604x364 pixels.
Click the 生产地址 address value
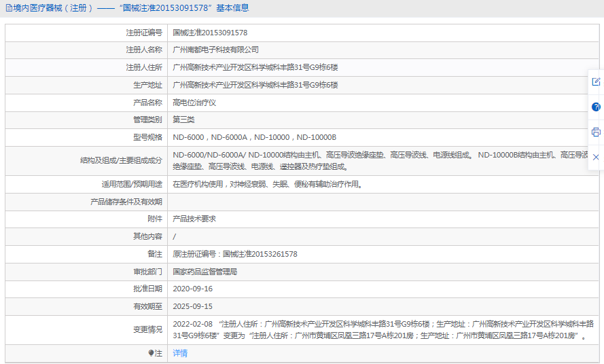[255, 85]
